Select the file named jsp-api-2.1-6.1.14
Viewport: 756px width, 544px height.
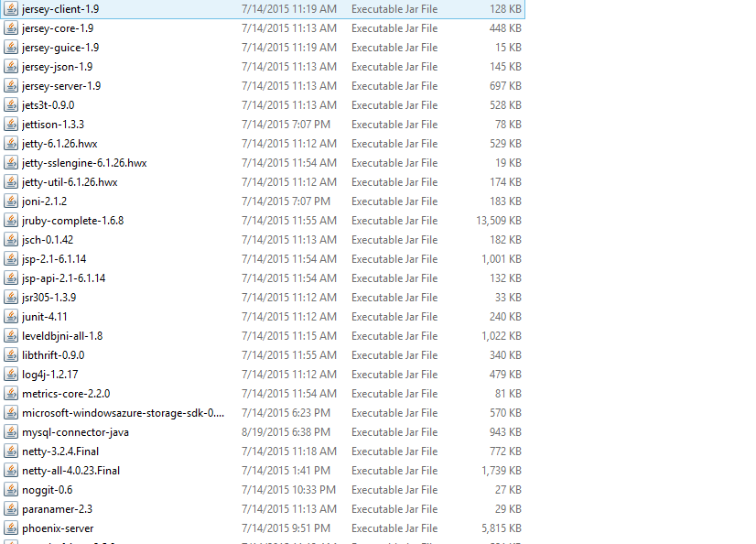click(63, 278)
